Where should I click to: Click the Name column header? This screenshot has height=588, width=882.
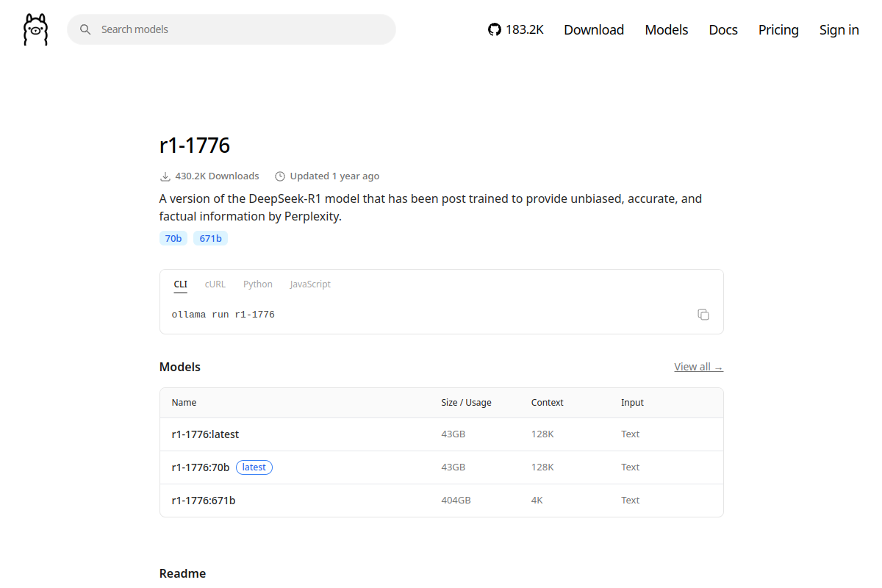[x=184, y=403]
